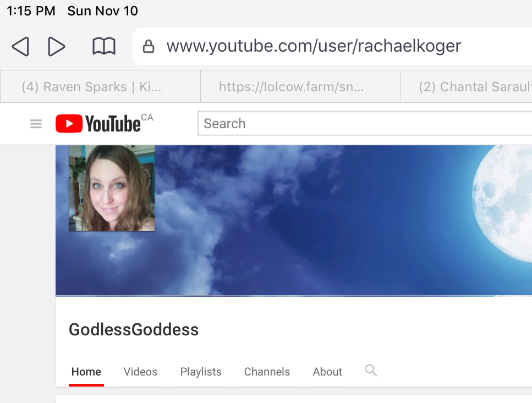Open the channel Videos tab

pyautogui.click(x=140, y=372)
